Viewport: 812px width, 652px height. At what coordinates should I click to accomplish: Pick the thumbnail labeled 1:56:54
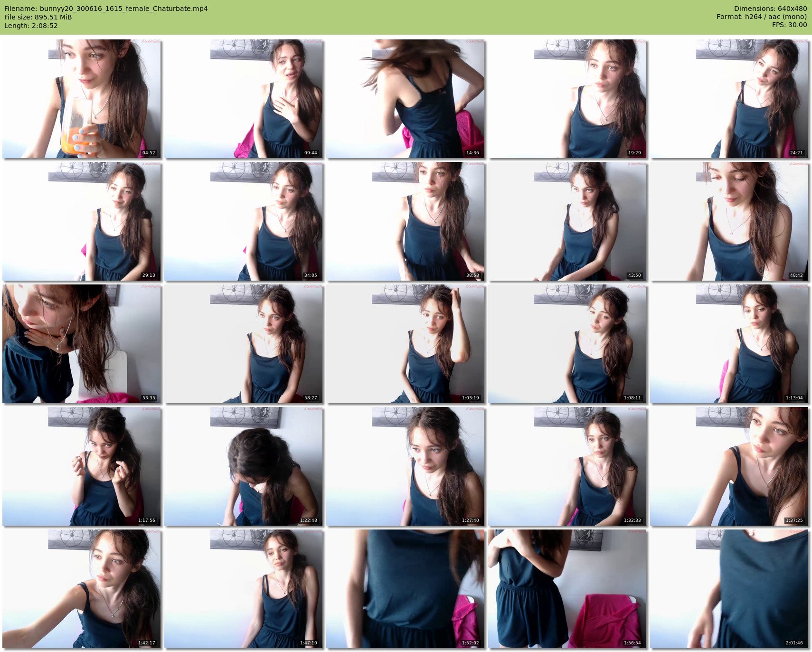[x=567, y=589]
